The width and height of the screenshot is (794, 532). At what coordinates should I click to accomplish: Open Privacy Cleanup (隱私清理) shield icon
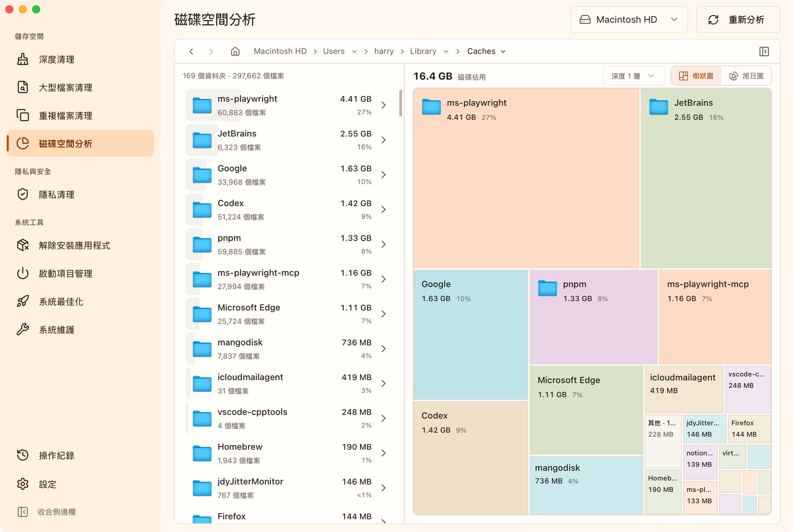(x=23, y=194)
